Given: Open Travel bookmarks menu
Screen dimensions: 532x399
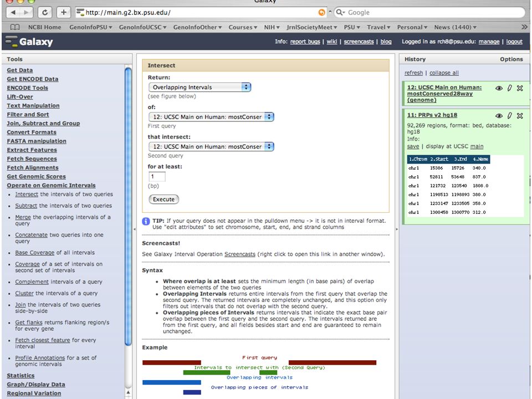Looking at the screenshot, I should pyautogui.click(x=378, y=27).
